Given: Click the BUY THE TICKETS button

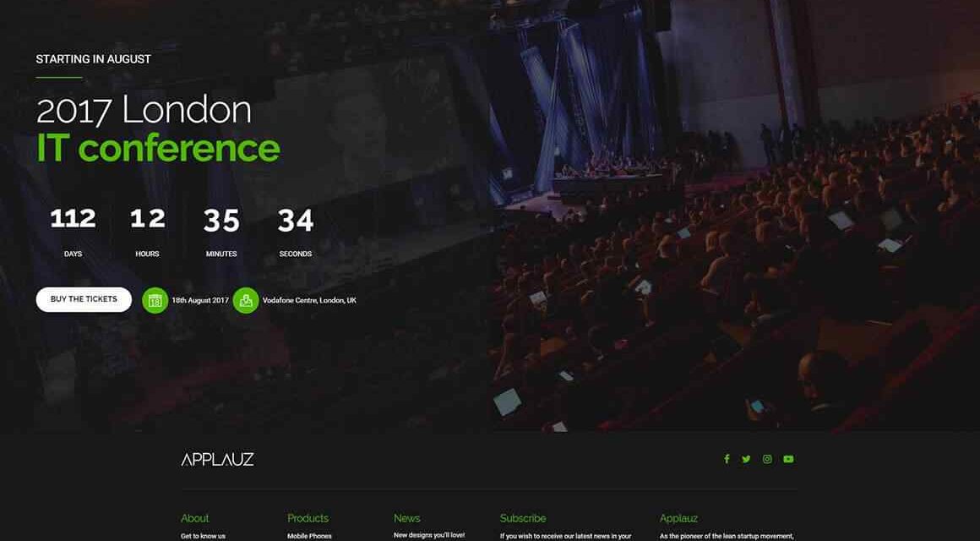Looking at the screenshot, I should (84, 299).
